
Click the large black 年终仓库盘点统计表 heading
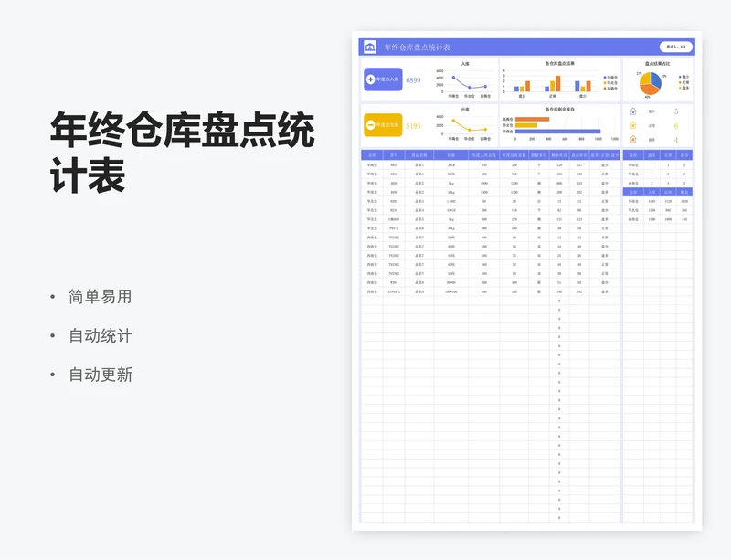182,152
